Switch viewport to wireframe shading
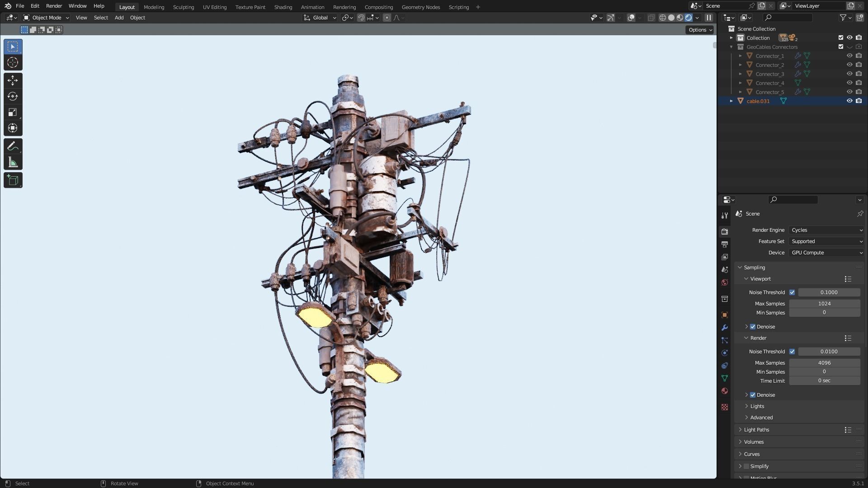Image resolution: width=868 pixels, height=488 pixels. (x=663, y=18)
